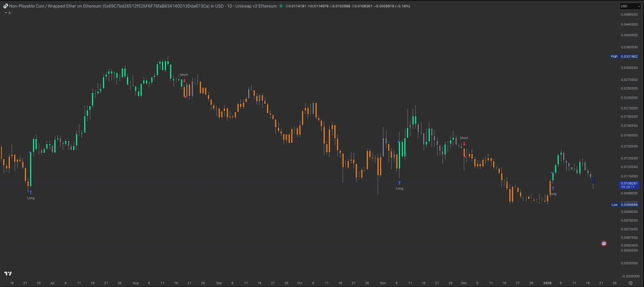Click the Aug label on time axis
Image resolution: width=644 pixels, height=287 pixels.
[x=136, y=283]
